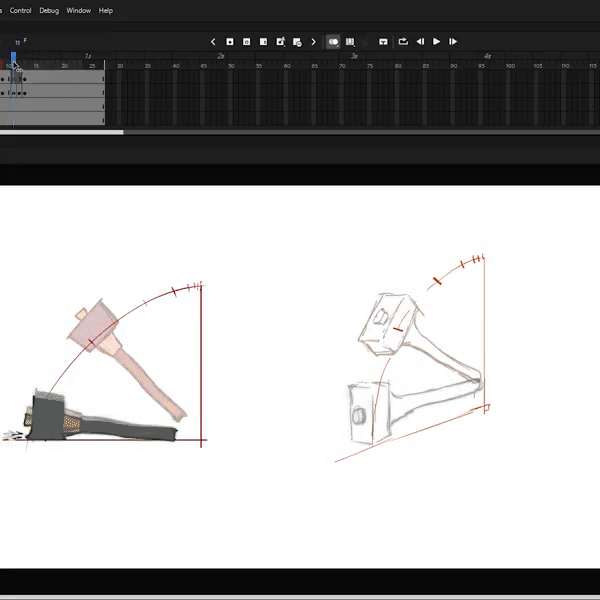Click the 3s time marker

coord(354,56)
